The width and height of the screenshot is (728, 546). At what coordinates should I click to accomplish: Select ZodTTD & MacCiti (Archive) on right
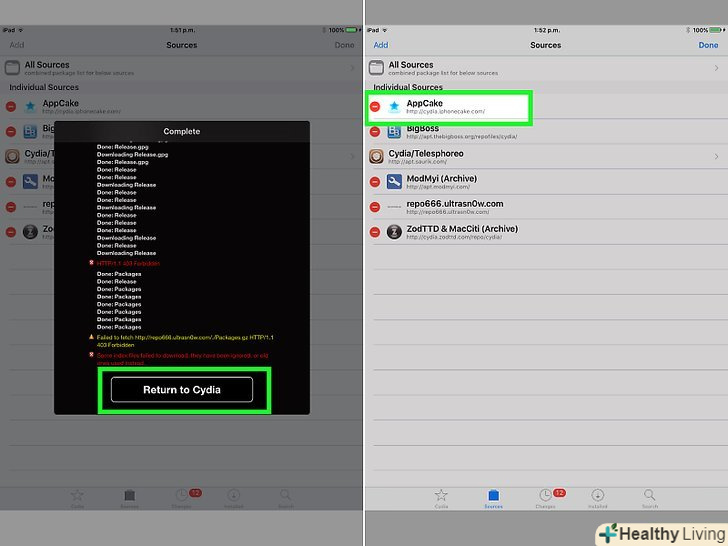click(x=462, y=229)
